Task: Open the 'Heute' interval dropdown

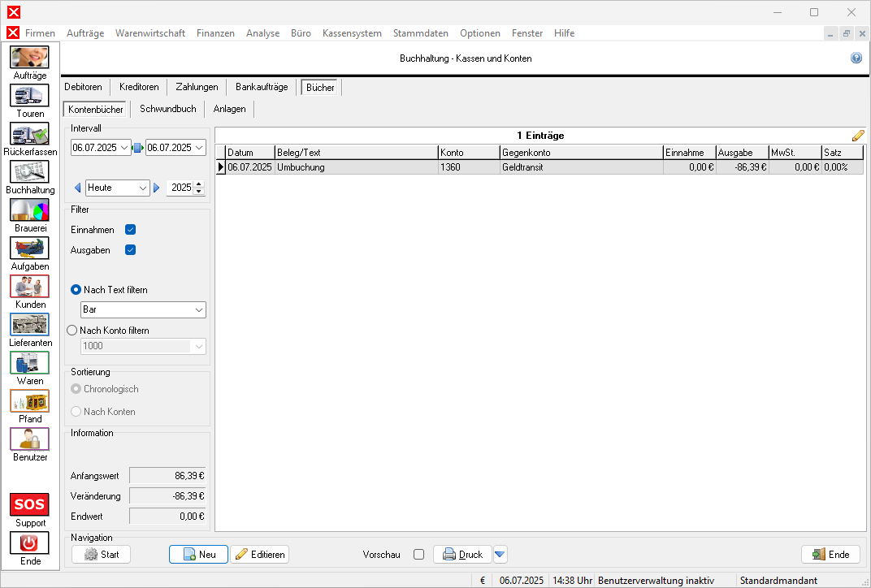Action: (143, 188)
